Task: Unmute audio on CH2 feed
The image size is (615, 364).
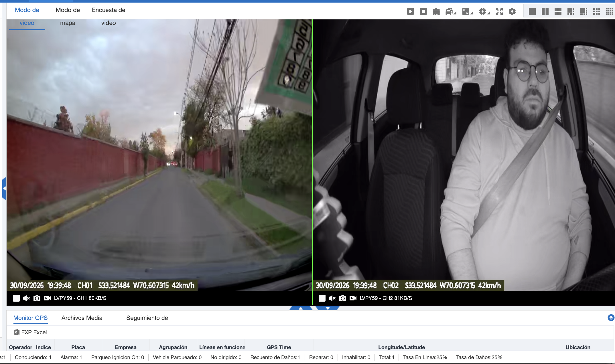Action: (332, 298)
